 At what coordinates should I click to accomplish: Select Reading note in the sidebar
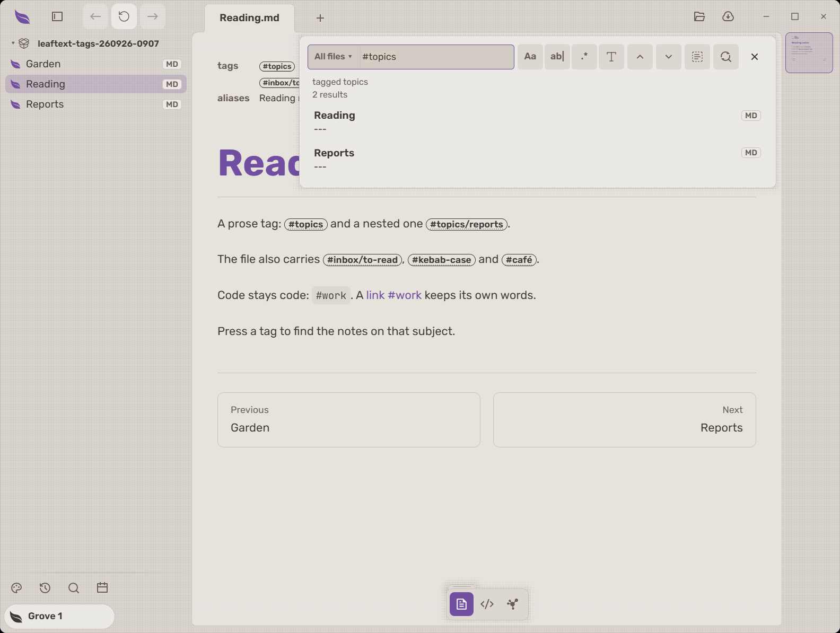(96, 84)
